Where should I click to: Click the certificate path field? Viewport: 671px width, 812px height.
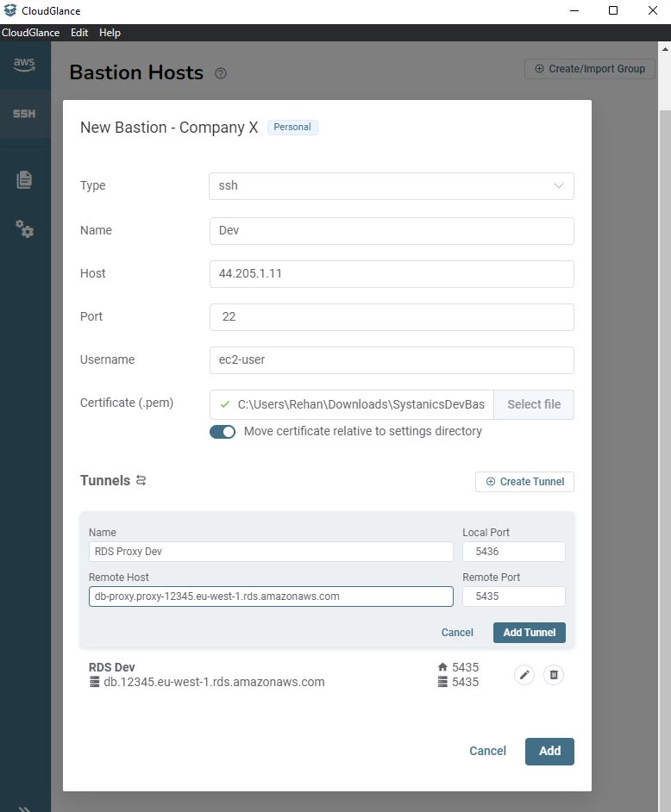[352, 404]
